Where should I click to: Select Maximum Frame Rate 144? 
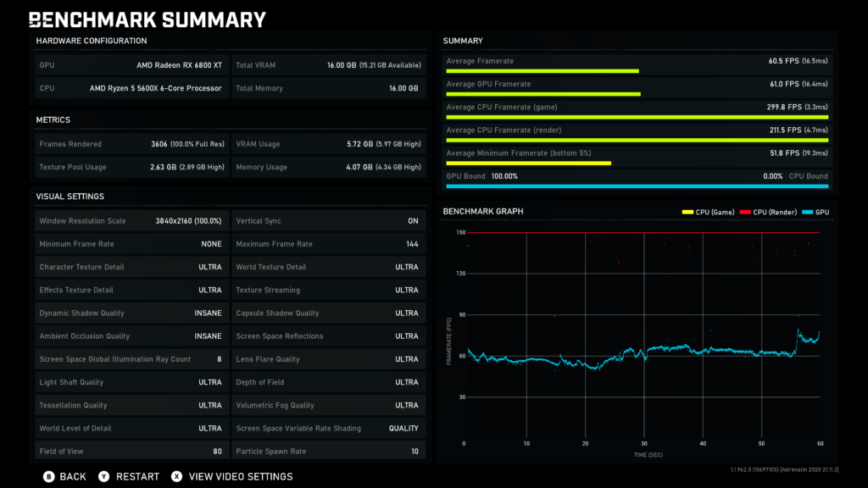click(329, 244)
